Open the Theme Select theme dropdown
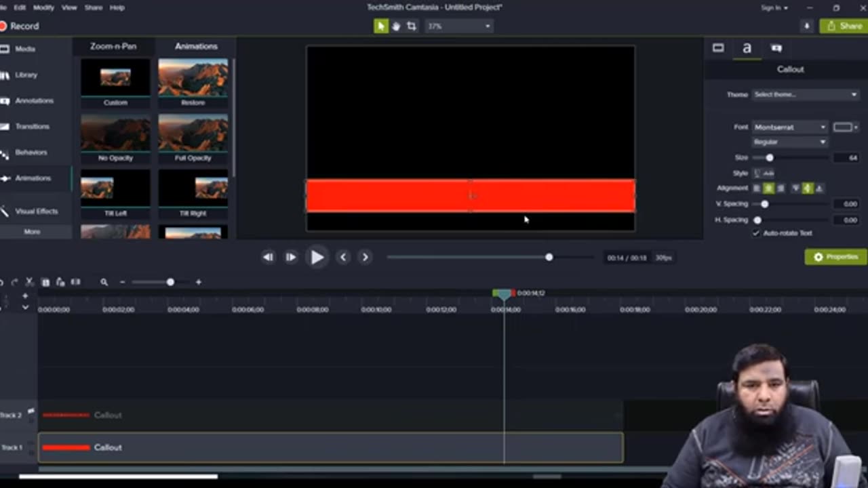 click(x=806, y=94)
